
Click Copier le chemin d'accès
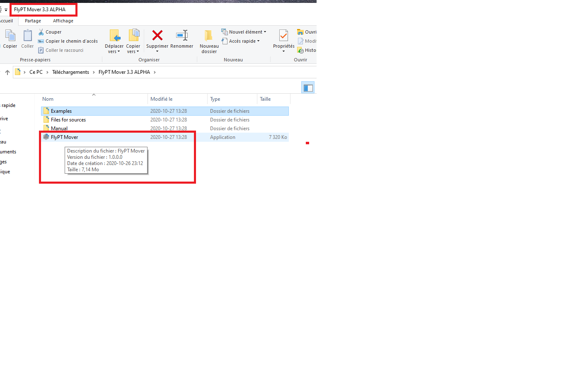[68, 41]
